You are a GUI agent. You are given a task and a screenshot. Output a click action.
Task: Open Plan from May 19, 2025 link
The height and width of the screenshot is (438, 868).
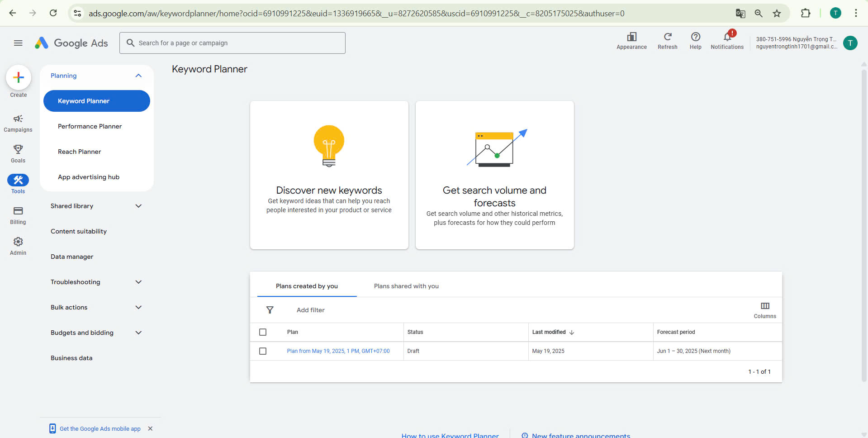pos(338,351)
